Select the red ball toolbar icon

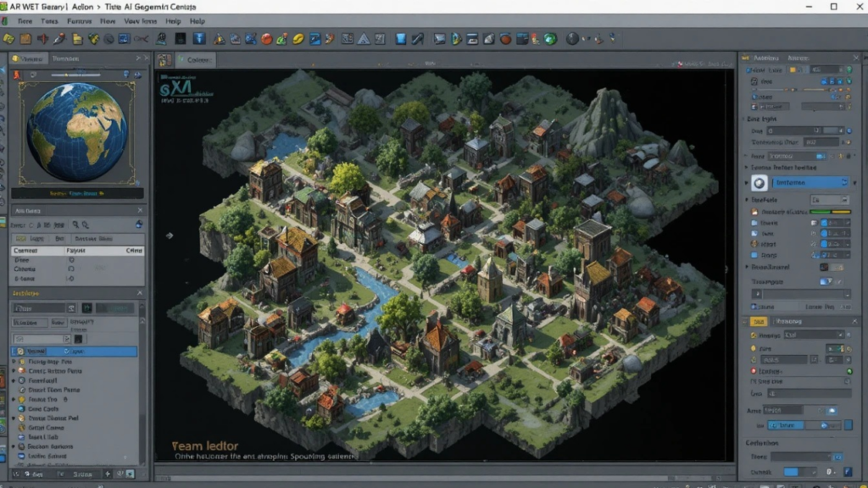point(267,39)
